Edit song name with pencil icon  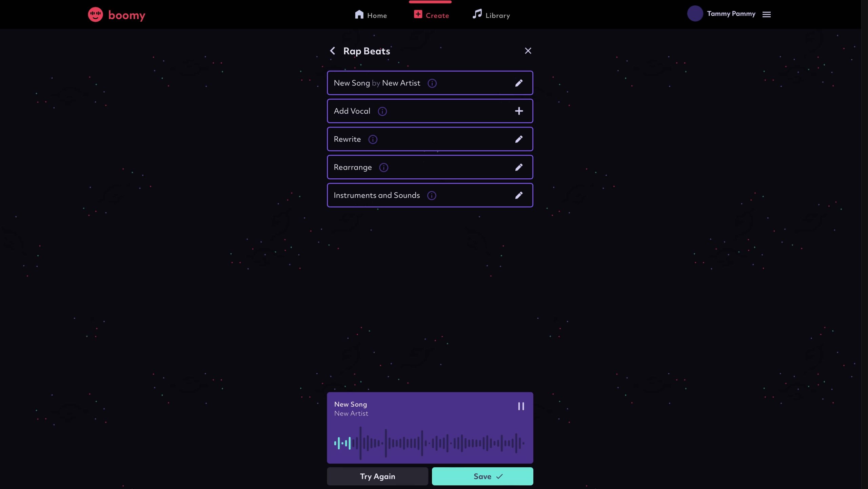(519, 83)
